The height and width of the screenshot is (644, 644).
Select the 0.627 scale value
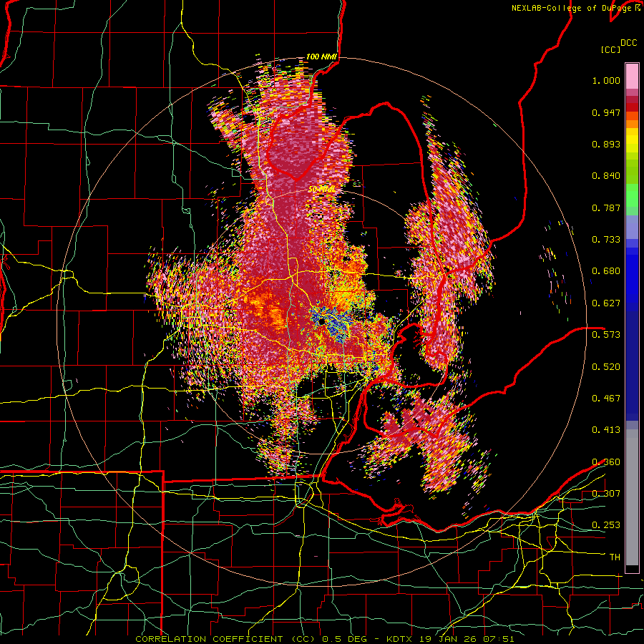[606, 303]
